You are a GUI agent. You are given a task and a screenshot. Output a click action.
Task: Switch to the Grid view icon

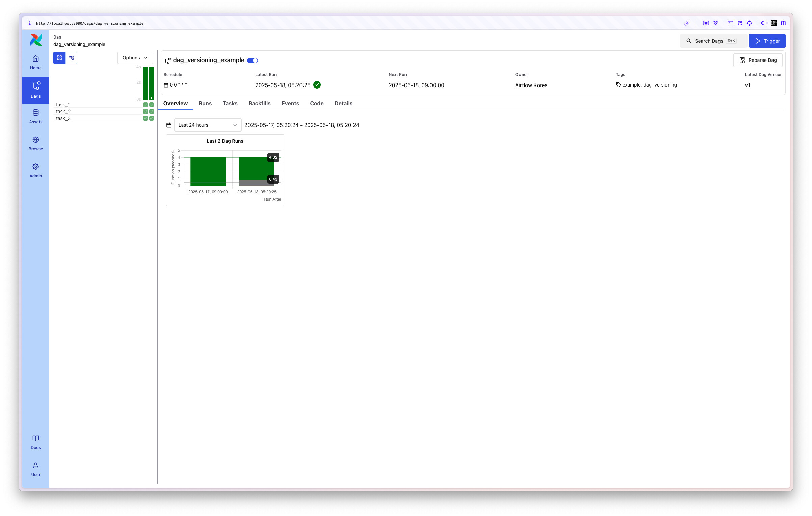pos(59,58)
